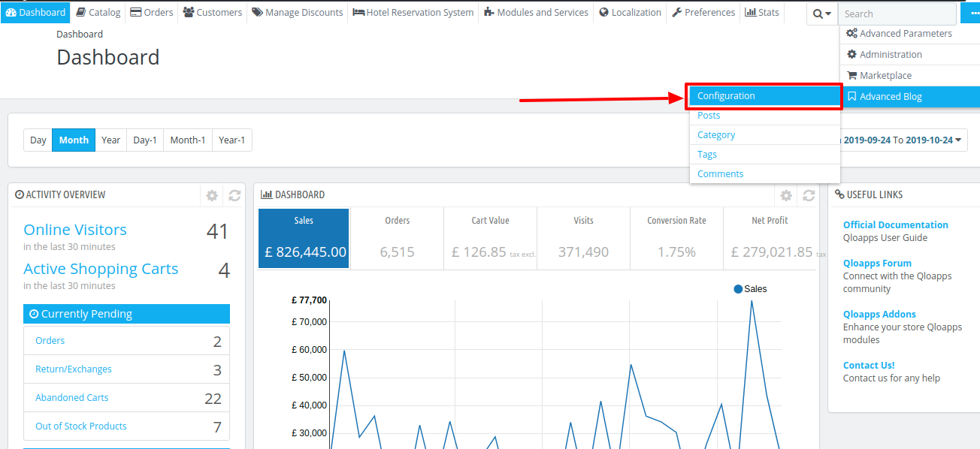980x449 pixels.
Task: Choose Posts in Advanced Blog submenu
Action: coord(764,116)
